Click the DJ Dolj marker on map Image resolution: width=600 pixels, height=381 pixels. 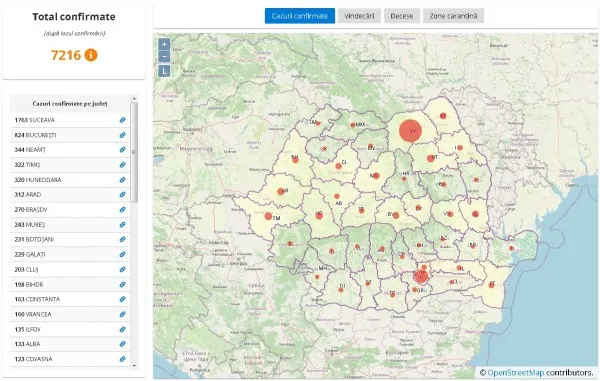point(341,290)
